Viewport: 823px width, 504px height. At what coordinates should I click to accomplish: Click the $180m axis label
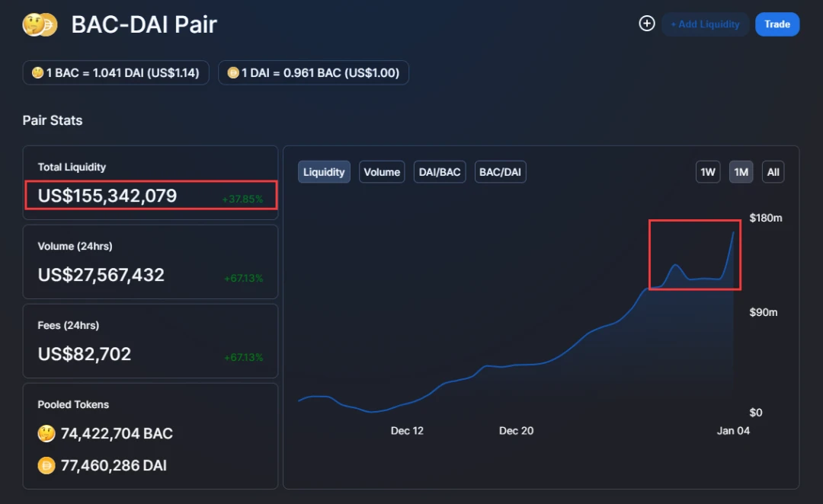766,218
